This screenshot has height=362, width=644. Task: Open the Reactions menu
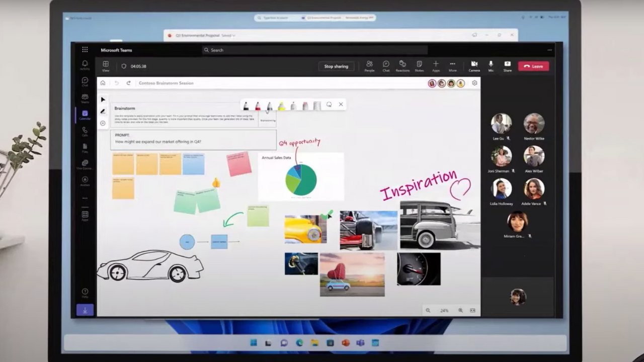(x=403, y=66)
